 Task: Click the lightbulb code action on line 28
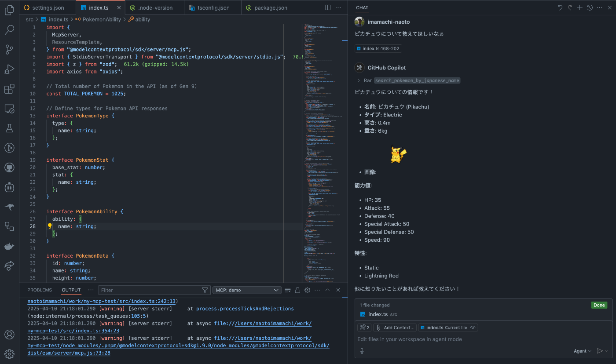click(x=50, y=226)
